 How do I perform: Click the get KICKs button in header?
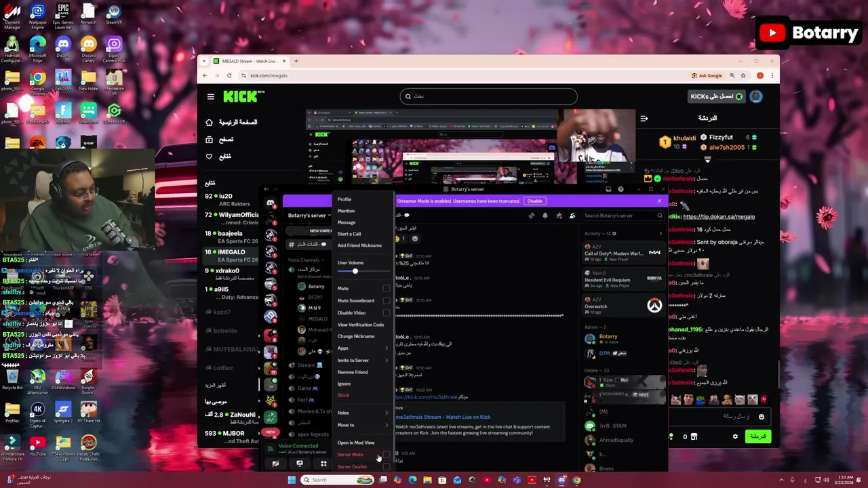pos(716,96)
